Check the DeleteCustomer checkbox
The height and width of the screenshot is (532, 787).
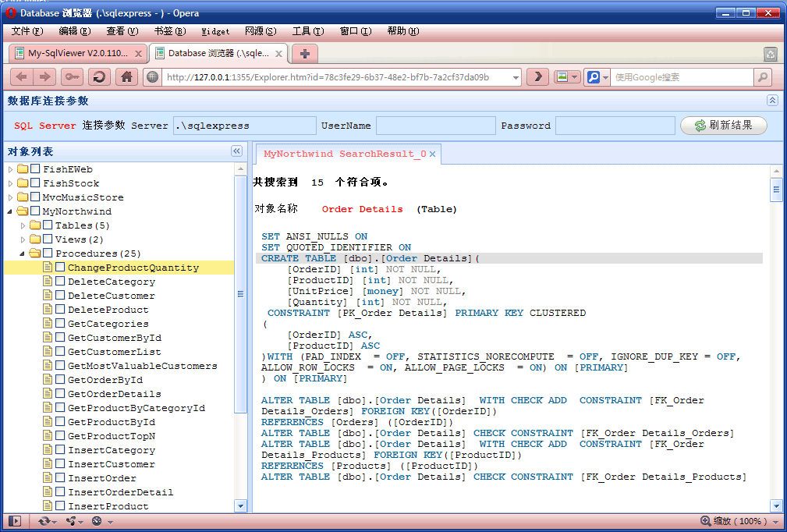click(x=60, y=296)
